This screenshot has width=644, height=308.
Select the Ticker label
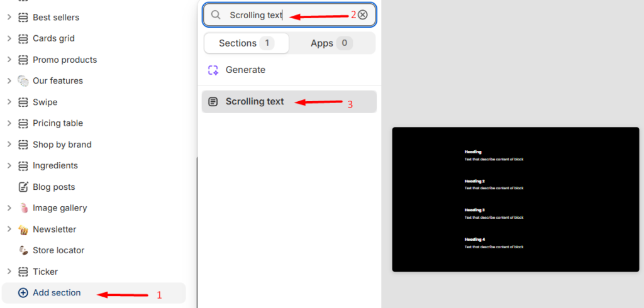(45, 272)
